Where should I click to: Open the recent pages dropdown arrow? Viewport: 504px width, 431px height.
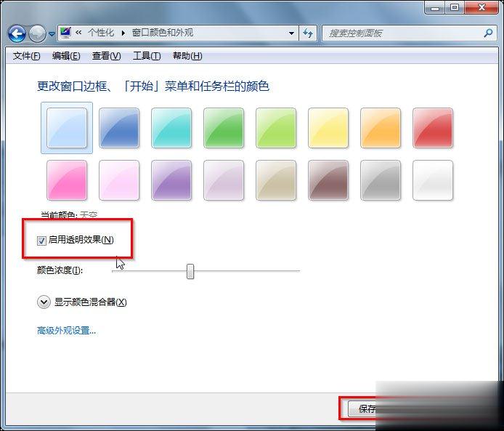(52, 33)
